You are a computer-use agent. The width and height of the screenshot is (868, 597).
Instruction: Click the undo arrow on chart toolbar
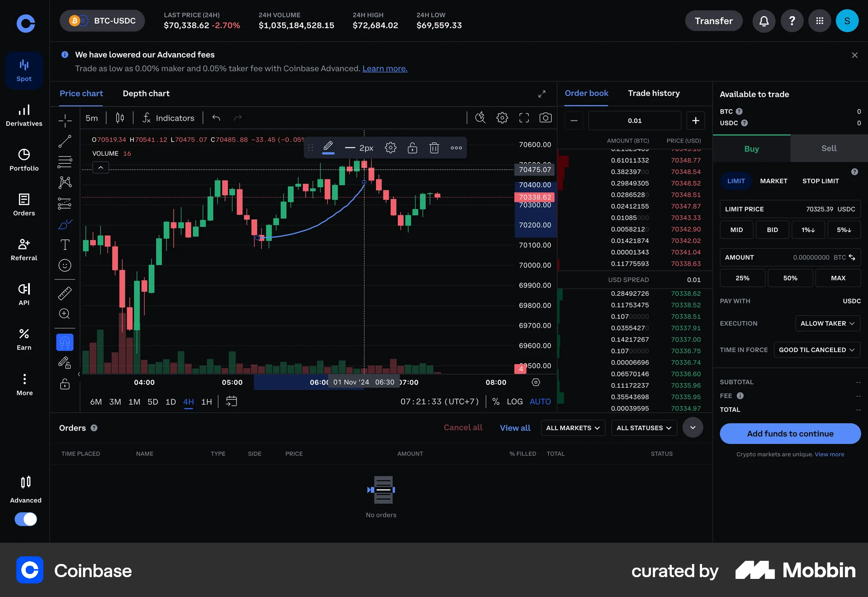tap(216, 118)
